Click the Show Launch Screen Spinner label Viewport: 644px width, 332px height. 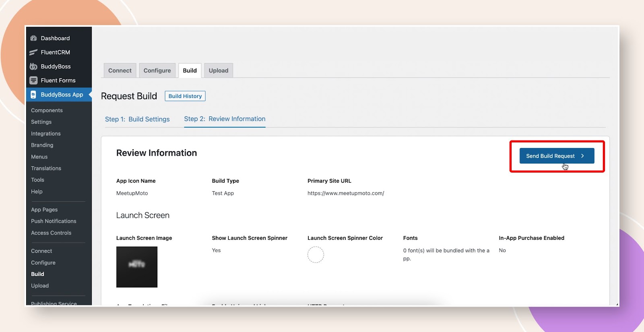pyautogui.click(x=250, y=238)
